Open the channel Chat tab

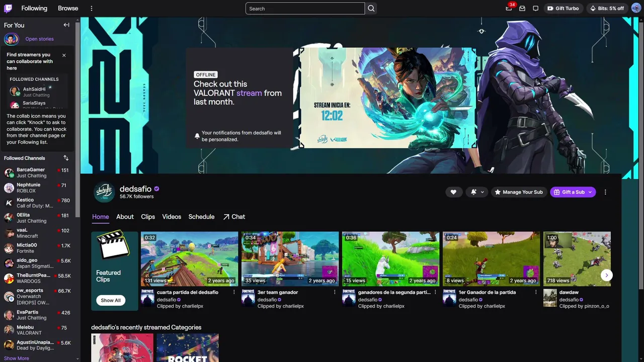[234, 217]
